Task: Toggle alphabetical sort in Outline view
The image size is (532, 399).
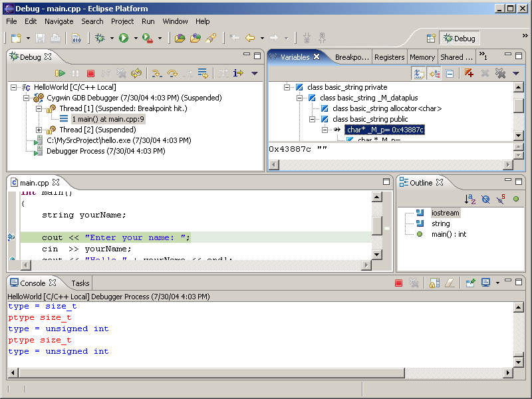Action: (x=470, y=199)
